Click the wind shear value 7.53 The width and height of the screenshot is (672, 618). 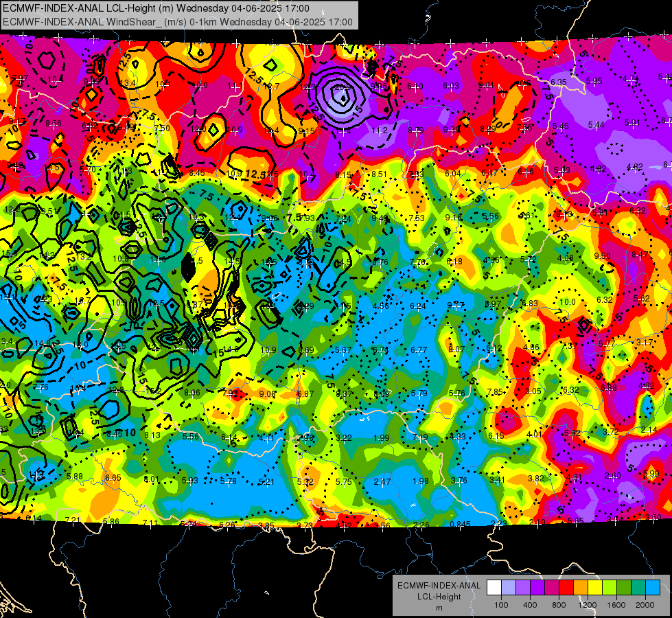[x=416, y=218]
